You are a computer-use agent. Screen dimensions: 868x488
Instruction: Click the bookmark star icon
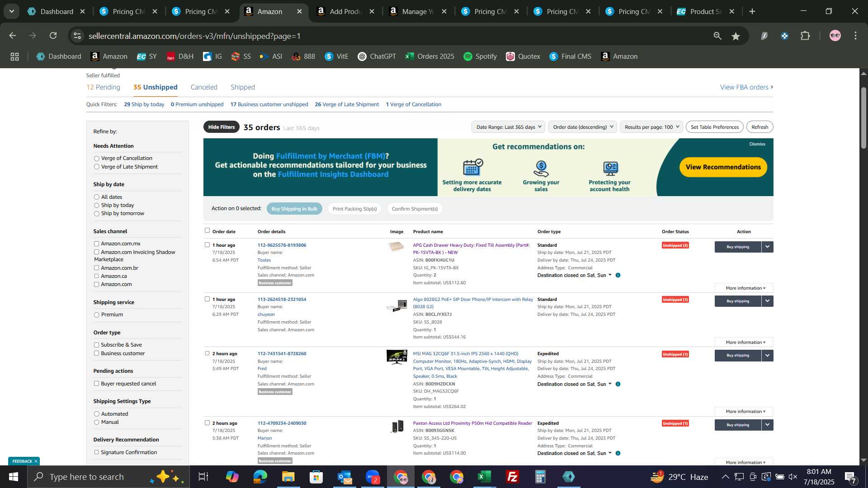(736, 36)
